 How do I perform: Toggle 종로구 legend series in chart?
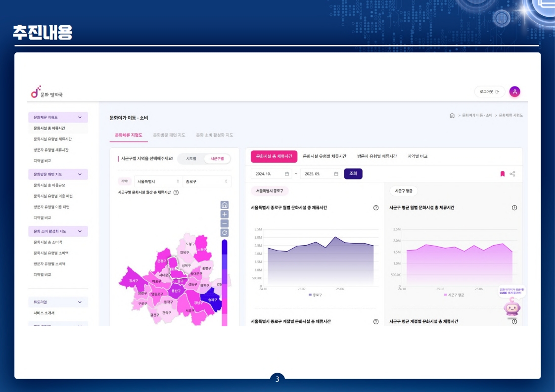(x=315, y=295)
